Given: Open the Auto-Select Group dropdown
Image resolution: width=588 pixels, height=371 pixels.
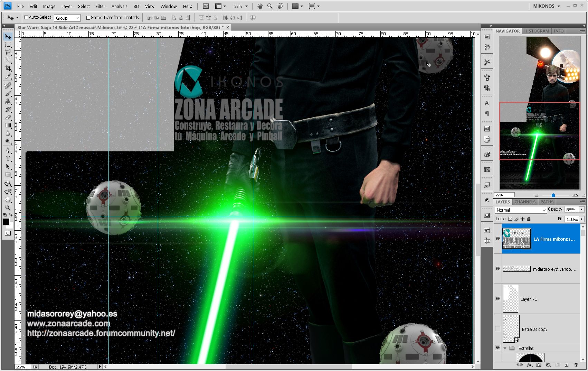Looking at the screenshot, I should tap(67, 18).
